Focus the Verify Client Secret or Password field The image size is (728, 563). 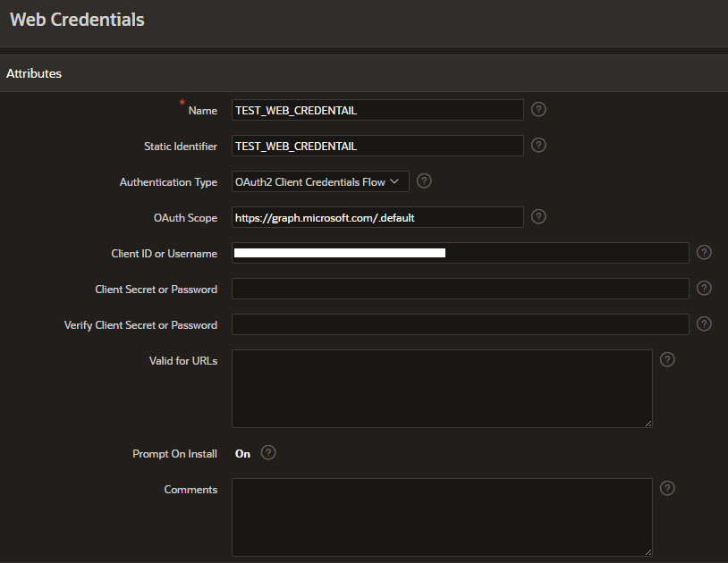point(460,324)
